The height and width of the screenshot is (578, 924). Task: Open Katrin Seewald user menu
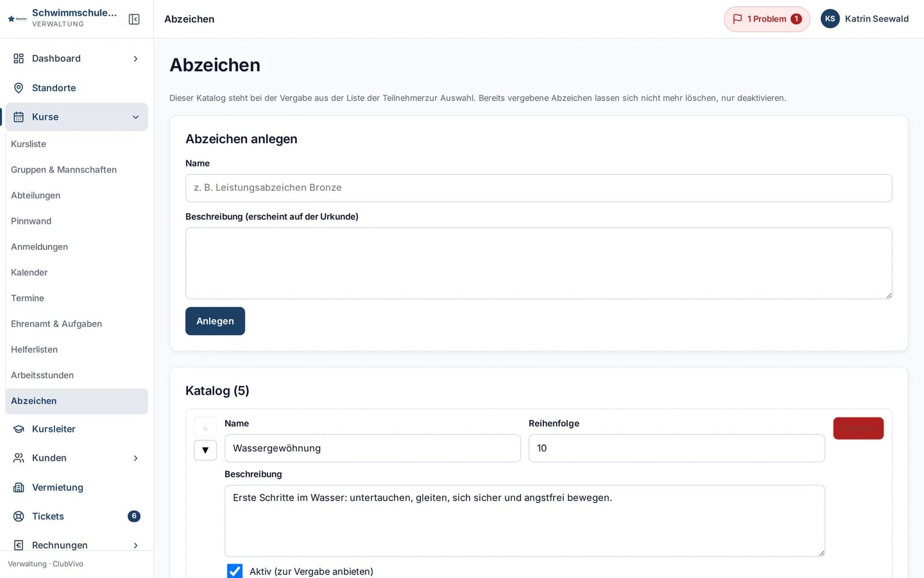pos(865,18)
